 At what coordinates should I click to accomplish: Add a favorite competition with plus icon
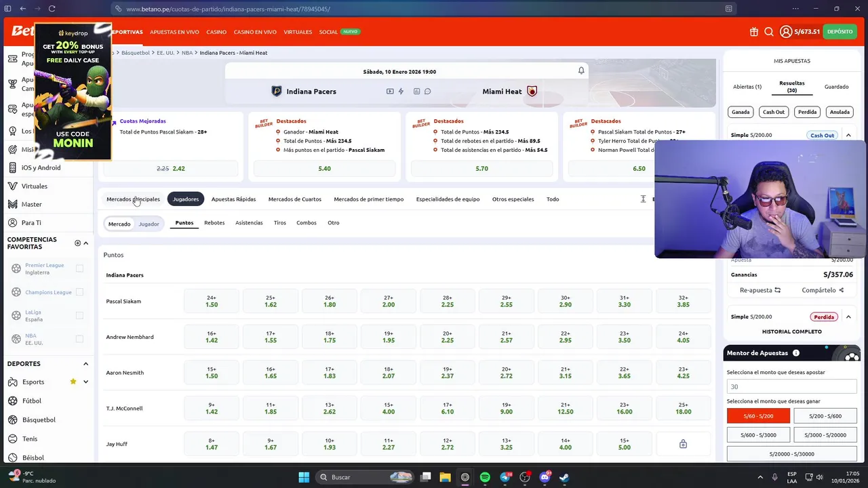[77, 243]
